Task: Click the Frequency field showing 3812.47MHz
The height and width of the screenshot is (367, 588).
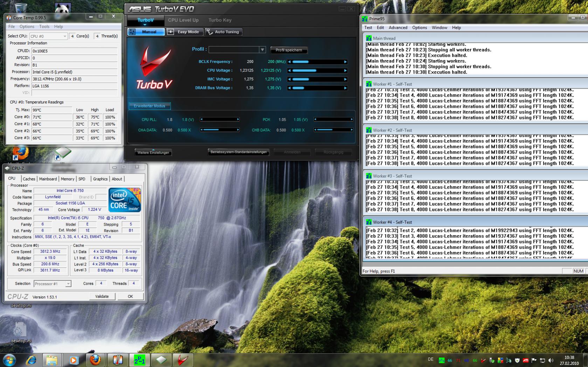Action: 75,79
